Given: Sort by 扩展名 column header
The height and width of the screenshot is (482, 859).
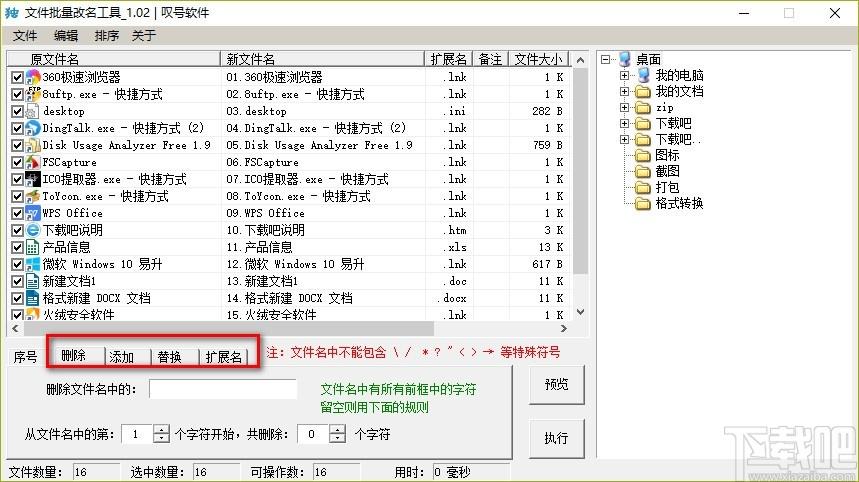Looking at the screenshot, I should (448, 59).
